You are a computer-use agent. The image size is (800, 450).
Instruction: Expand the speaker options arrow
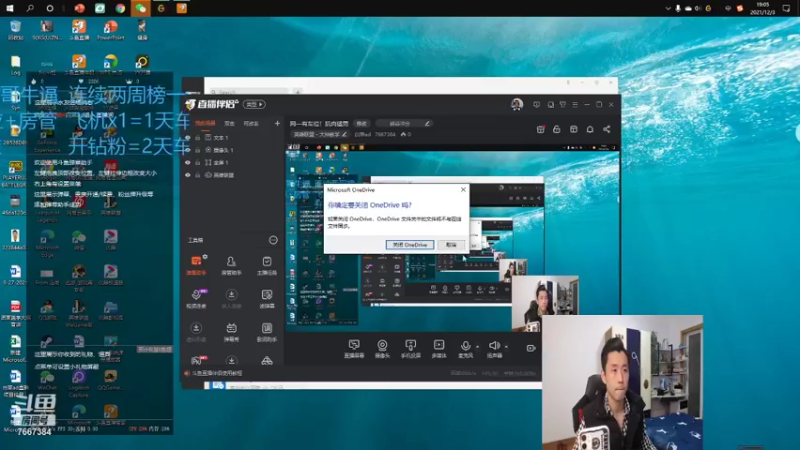(x=506, y=347)
